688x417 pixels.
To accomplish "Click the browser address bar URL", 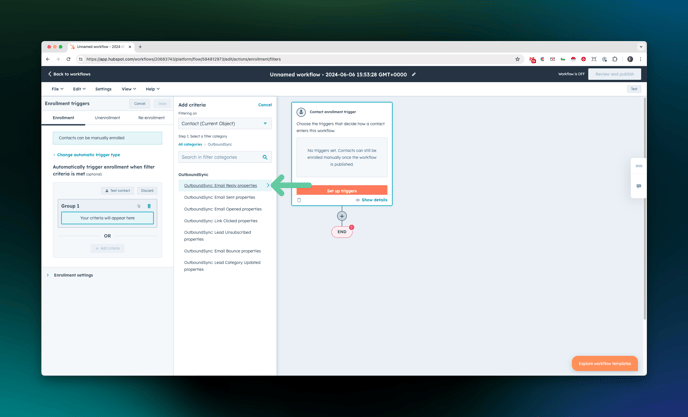I will click(x=183, y=59).
